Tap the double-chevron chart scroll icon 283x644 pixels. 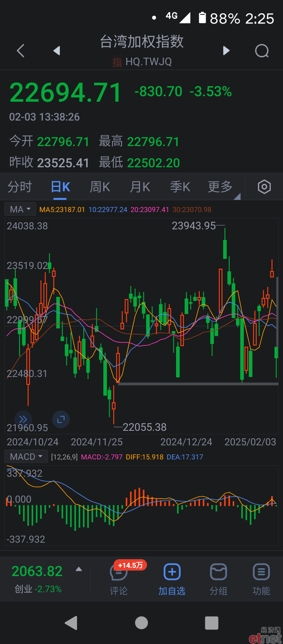coord(23,419)
